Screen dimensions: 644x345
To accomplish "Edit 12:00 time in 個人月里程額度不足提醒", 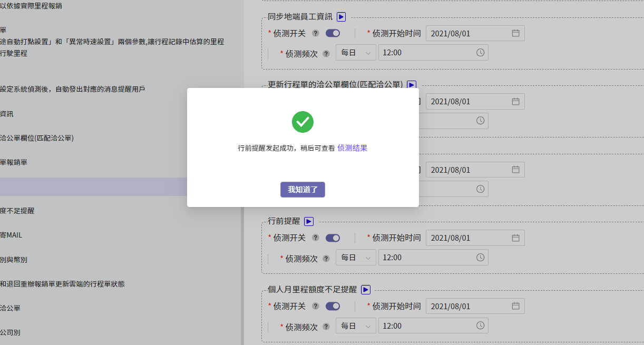I will (x=433, y=326).
